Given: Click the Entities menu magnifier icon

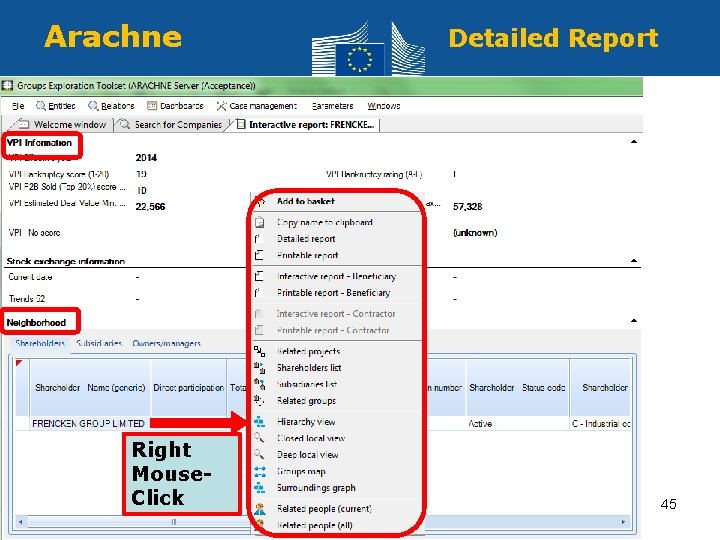Looking at the screenshot, I should pos(40,106).
